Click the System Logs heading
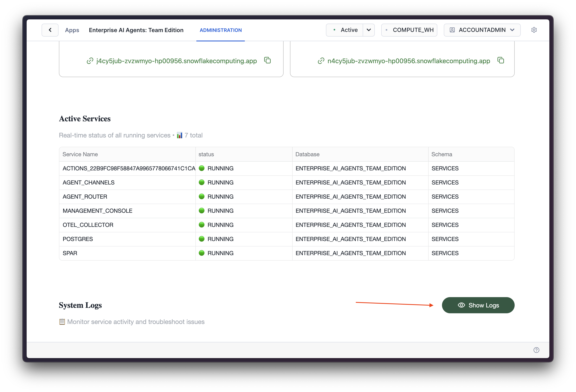 coord(80,305)
